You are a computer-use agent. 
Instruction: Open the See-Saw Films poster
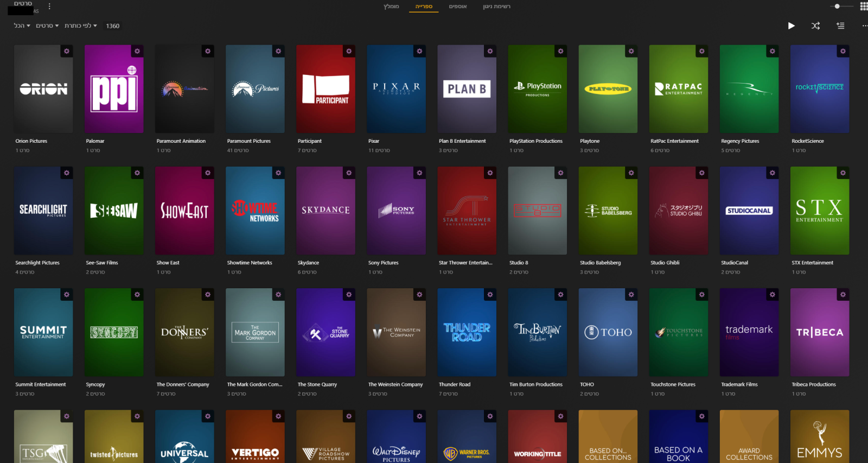click(x=114, y=211)
